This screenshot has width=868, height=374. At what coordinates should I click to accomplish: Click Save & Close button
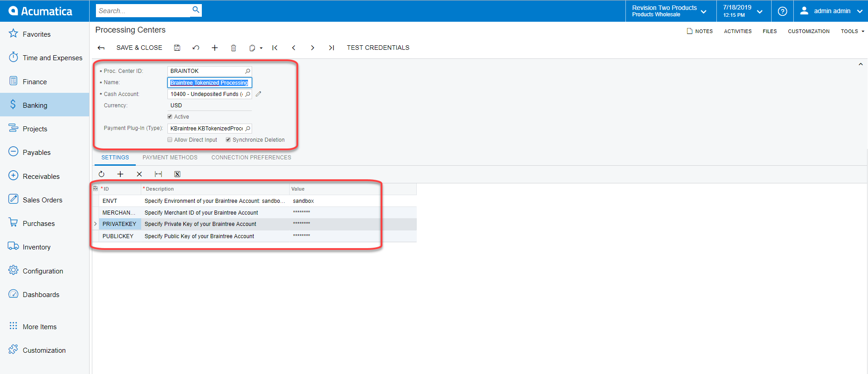139,48
